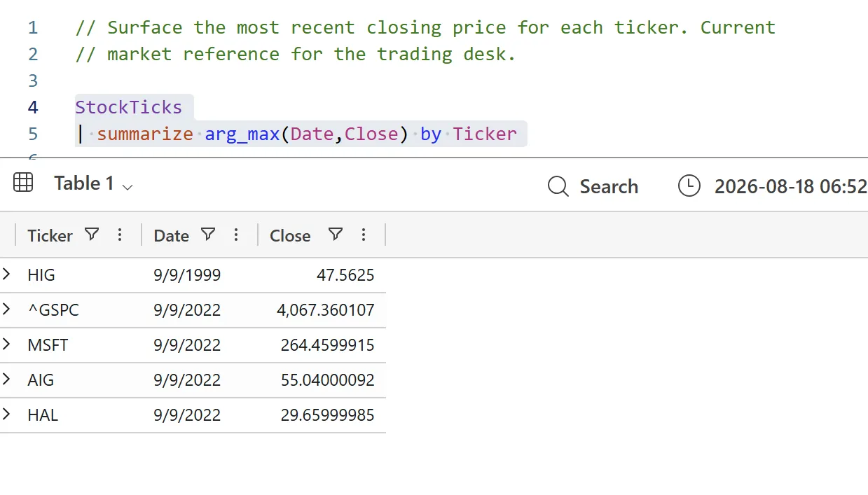The image size is (868, 495).
Task: Click the 9/9/1999 date cell
Action: (187, 275)
